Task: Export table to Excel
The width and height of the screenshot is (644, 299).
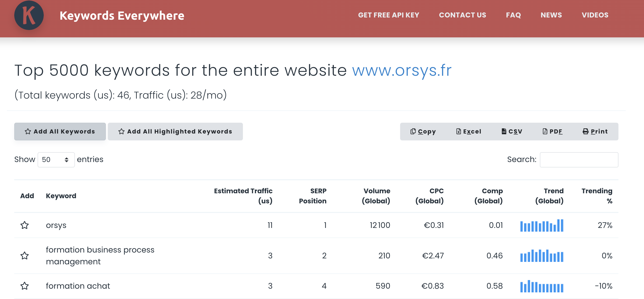Action: pos(468,132)
